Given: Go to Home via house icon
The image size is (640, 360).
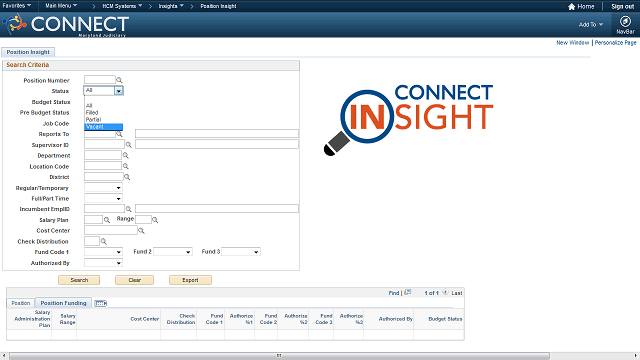Looking at the screenshot, I should [x=571, y=7].
